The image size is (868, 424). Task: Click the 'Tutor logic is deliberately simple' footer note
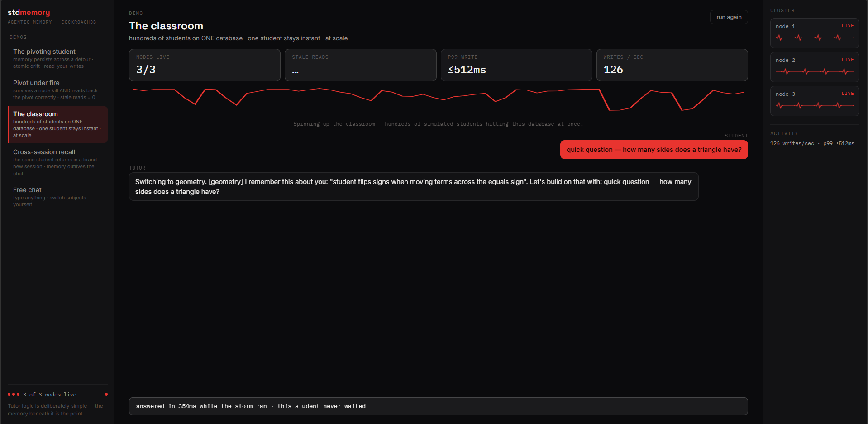(x=55, y=410)
